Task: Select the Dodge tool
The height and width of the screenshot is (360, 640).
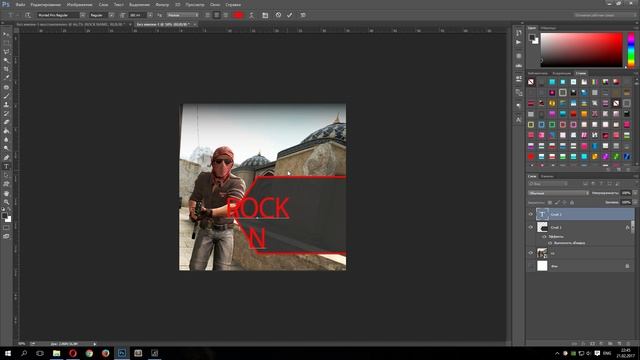Action: click(x=6, y=148)
